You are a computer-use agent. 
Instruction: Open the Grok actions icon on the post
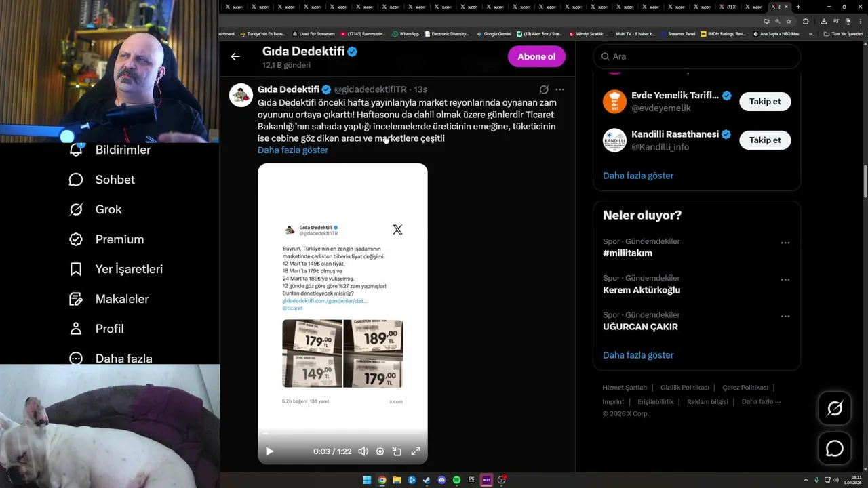pos(544,89)
